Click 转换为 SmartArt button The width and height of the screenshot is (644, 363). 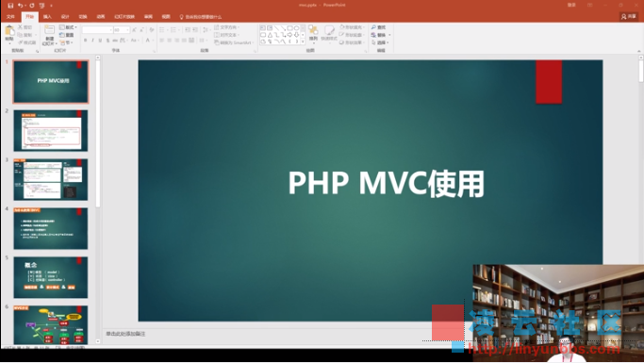click(x=234, y=42)
